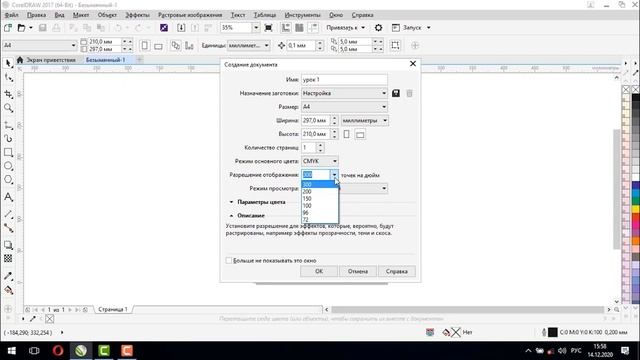Open the Эффекты menu
The height and width of the screenshot is (360, 640).
tap(137, 15)
